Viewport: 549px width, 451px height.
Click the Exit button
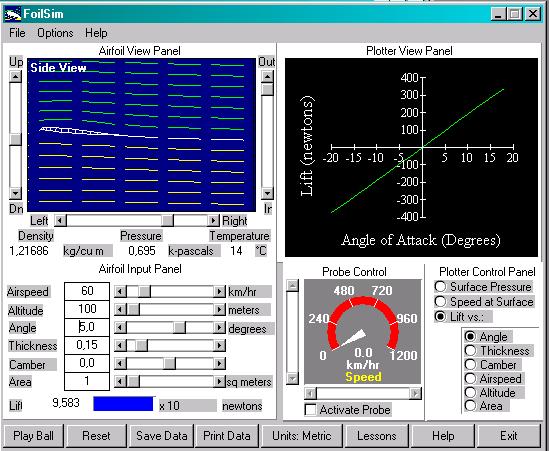509,436
